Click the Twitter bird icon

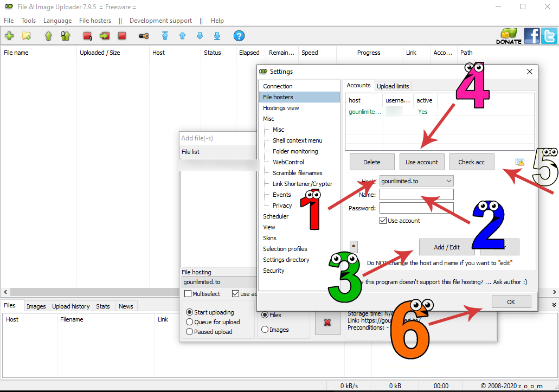click(549, 36)
